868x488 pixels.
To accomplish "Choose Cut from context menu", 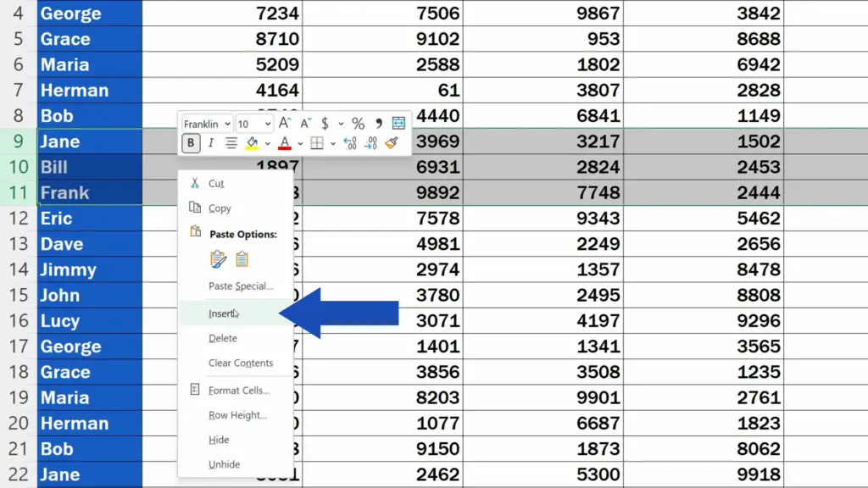I will point(236,183).
